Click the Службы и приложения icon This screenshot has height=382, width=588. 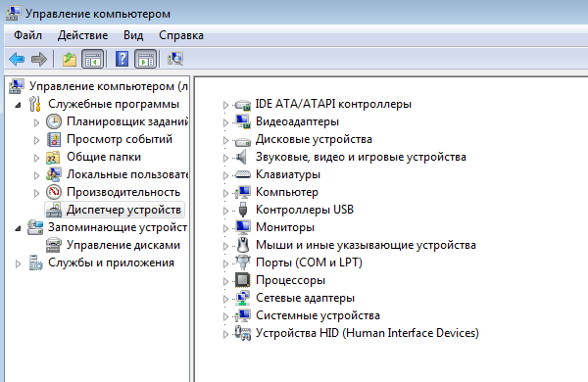tap(35, 263)
